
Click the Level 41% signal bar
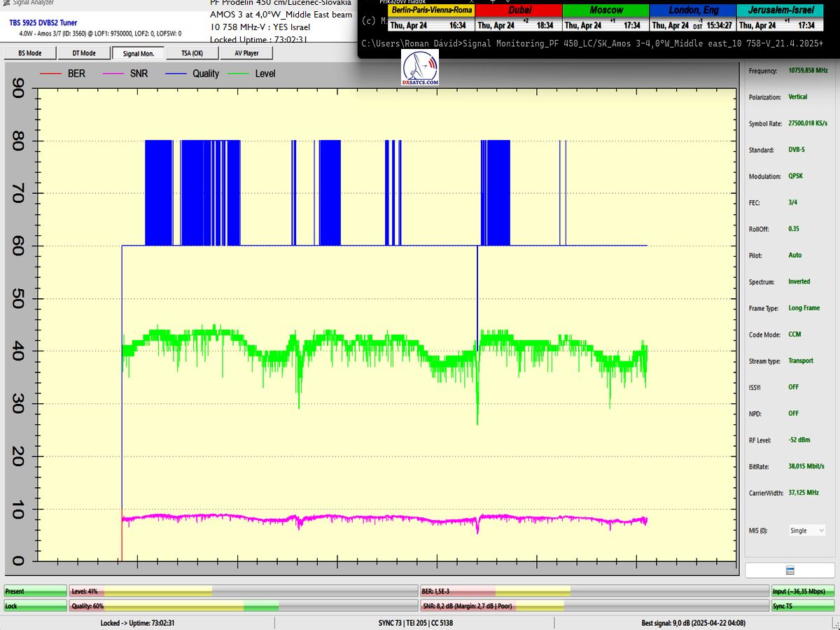pyautogui.click(x=243, y=591)
